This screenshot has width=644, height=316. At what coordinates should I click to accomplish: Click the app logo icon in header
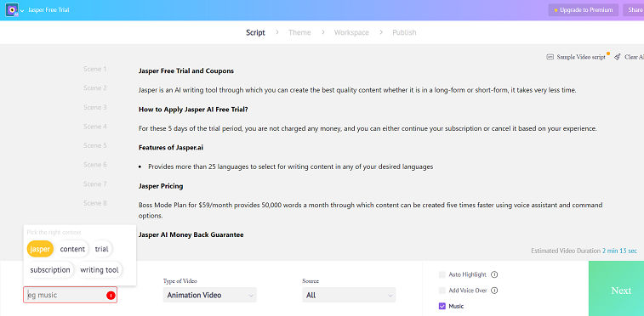pyautogui.click(x=12, y=10)
